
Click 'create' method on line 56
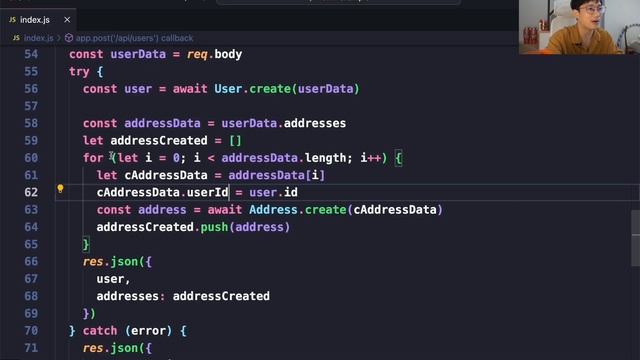[x=270, y=89]
